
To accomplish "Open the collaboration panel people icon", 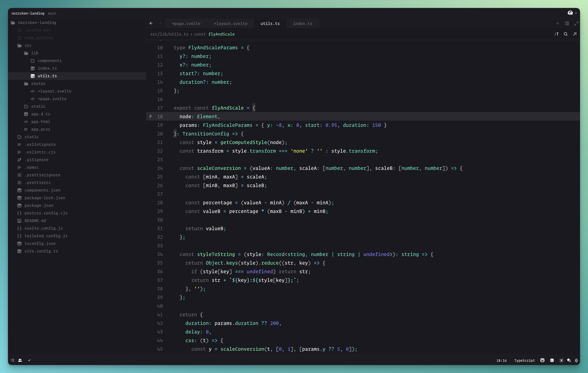I will pyautogui.click(x=20, y=360).
